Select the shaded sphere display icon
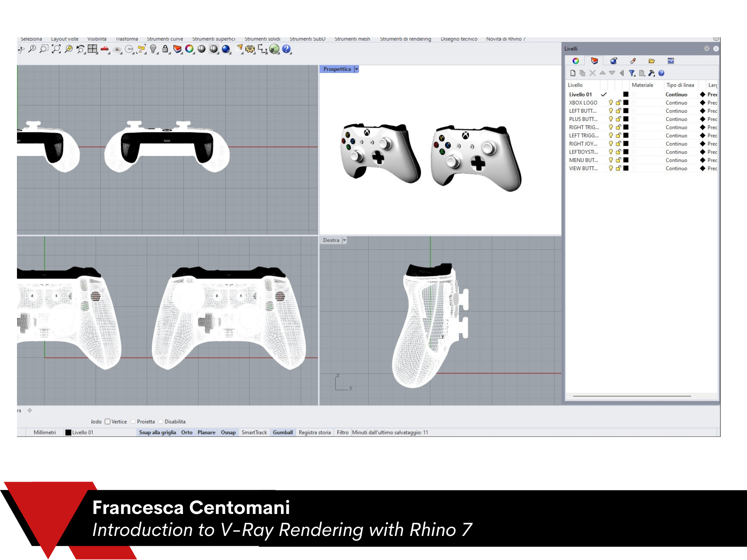Viewport: 747px width, 560px height. [x=201, y=49]
